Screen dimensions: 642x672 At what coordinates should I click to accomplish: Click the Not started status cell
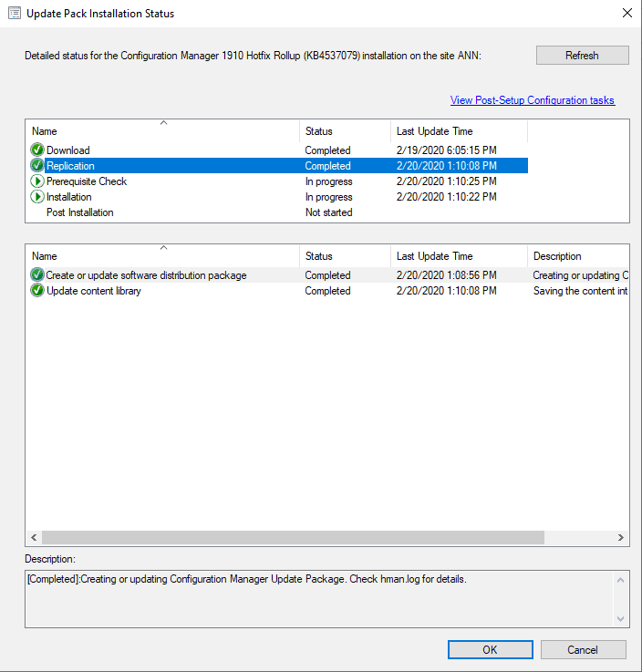[328, 212]
